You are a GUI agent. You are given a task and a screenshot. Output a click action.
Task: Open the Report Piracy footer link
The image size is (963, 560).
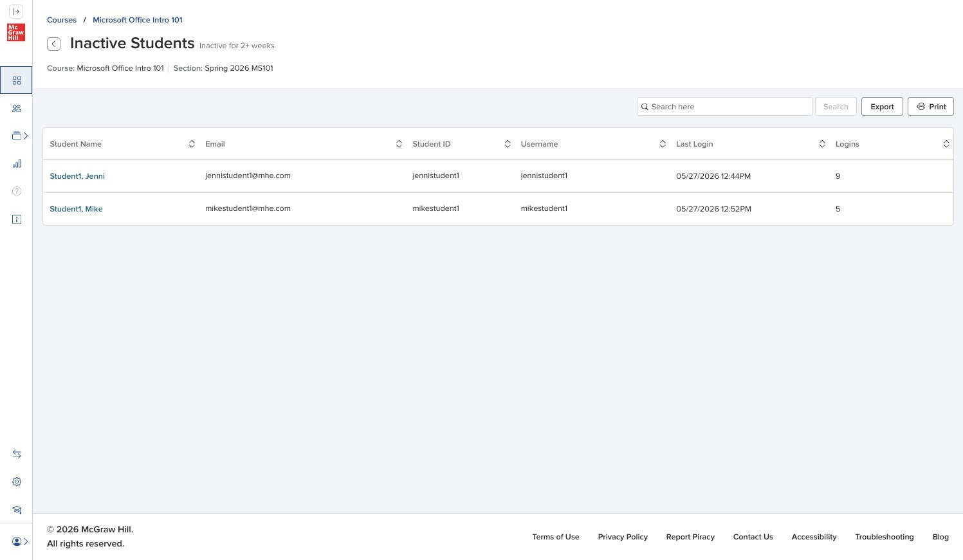[690, 537]
